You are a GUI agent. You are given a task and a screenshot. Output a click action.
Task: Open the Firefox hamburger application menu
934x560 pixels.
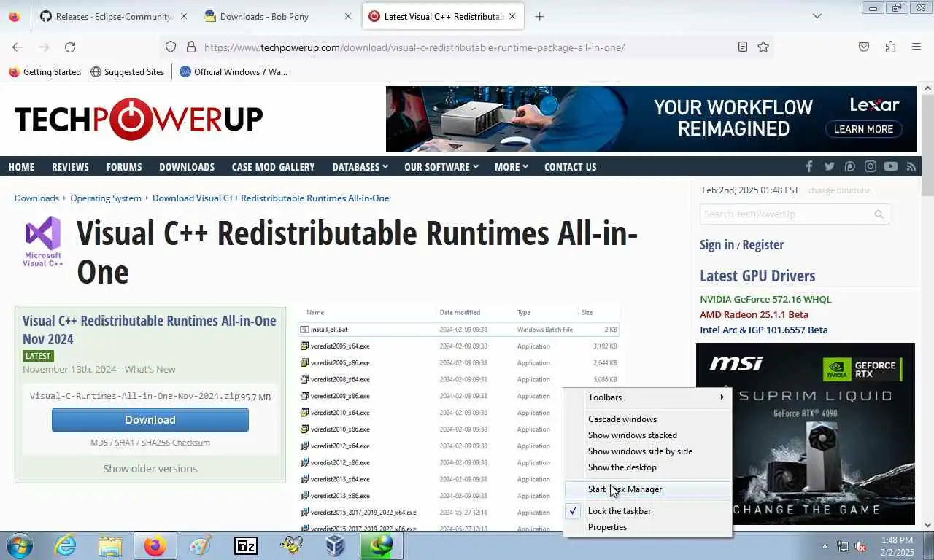916,47
